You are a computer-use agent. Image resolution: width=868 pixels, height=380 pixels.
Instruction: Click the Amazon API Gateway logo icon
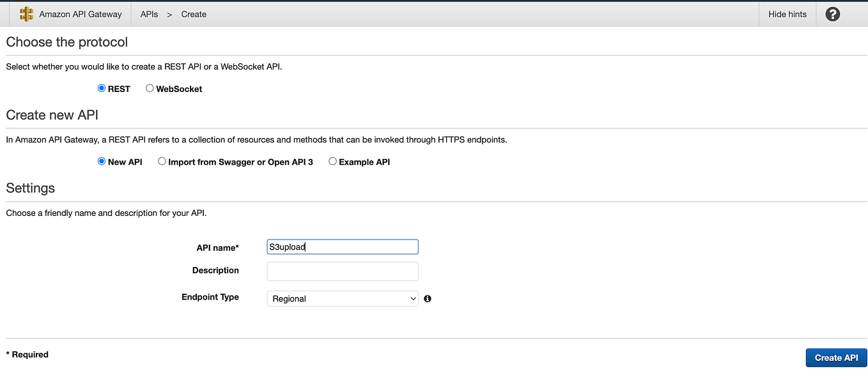[26, 14]
